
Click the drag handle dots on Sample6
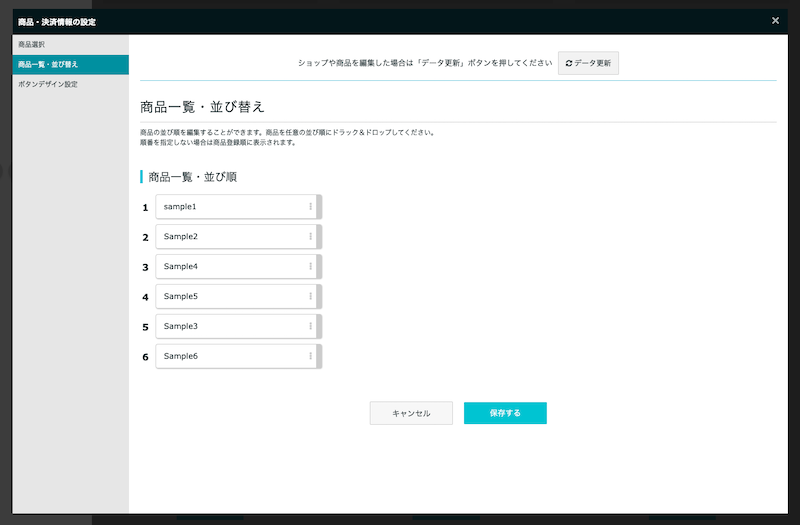[310, 357]
